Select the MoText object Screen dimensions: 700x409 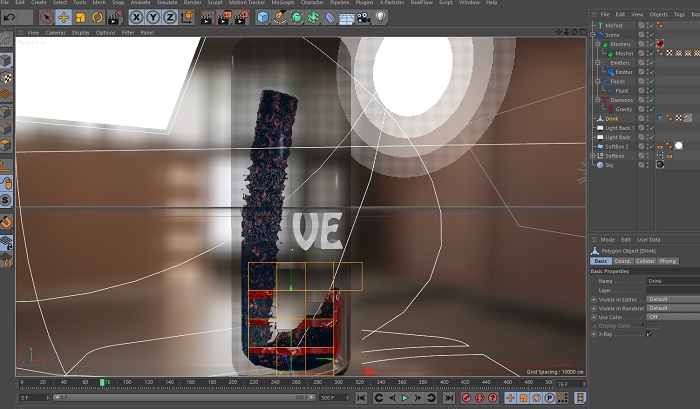(614, 25)
